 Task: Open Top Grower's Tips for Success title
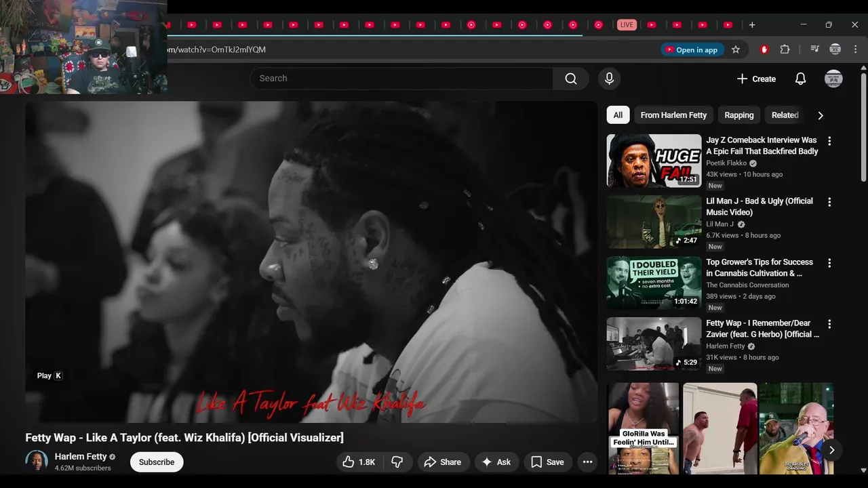(759, 268)
